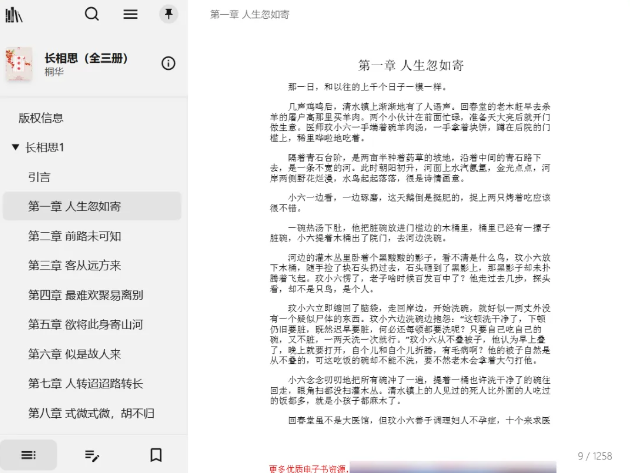Viewport: 630px width, 473px height.
Task: Jump to 第二章 前路未可知
Action: pos(75,236)
